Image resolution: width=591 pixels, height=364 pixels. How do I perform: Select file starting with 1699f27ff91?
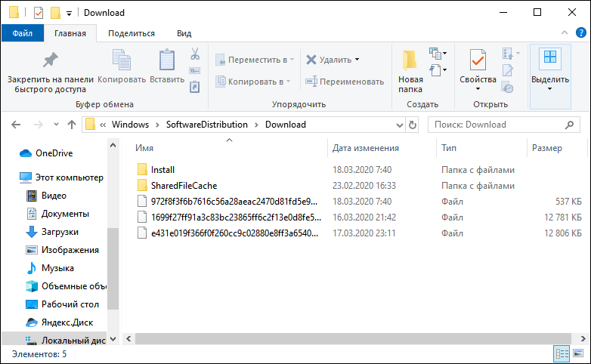236,217
